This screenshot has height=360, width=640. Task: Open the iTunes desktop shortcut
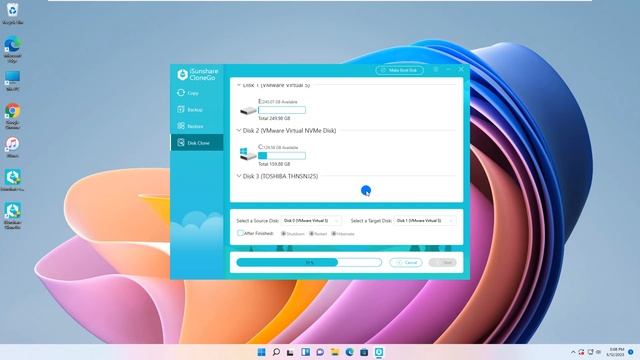(x=13, y=147)
